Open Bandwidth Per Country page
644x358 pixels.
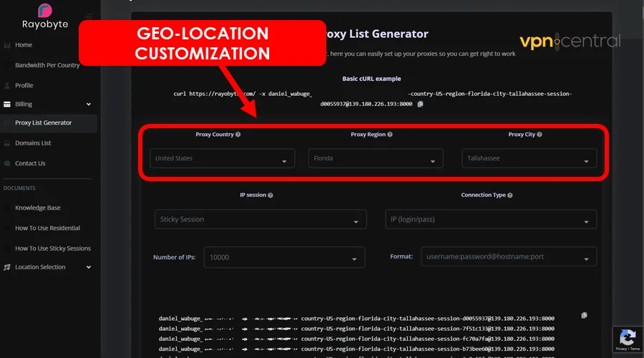coord(47,65)
